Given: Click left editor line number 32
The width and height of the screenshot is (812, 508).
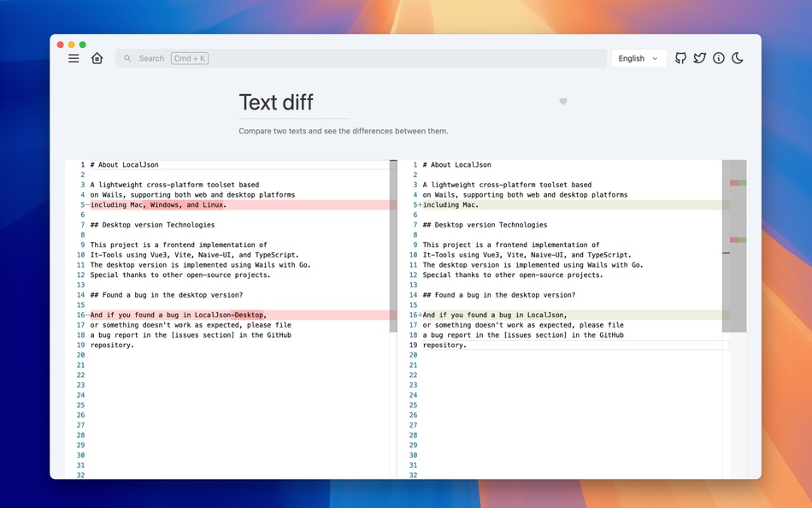Looking at the screenshot, I should coord(81,475).
